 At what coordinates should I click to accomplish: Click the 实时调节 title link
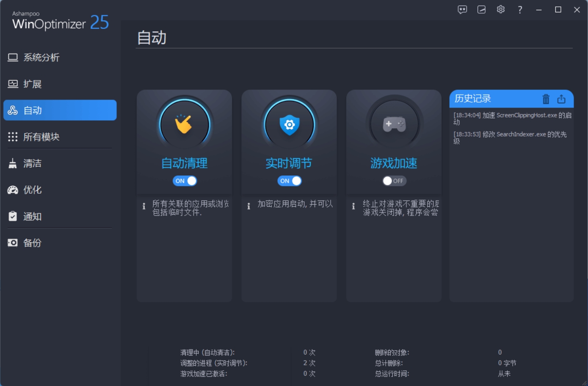tap(289, 163)
